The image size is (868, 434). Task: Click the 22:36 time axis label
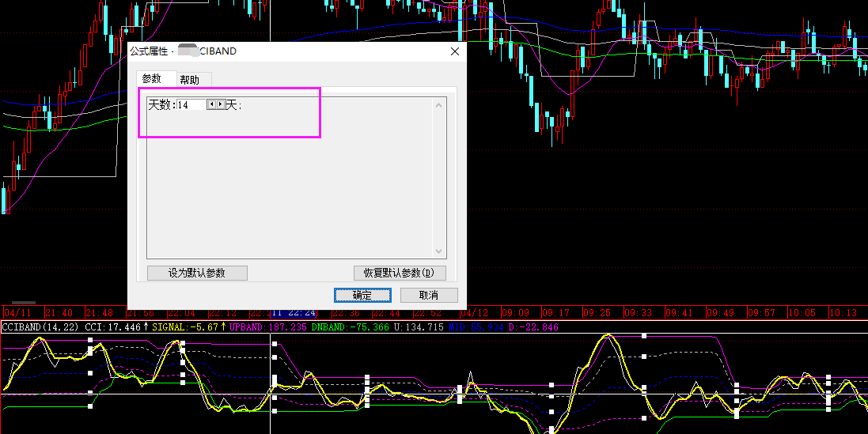346,314
